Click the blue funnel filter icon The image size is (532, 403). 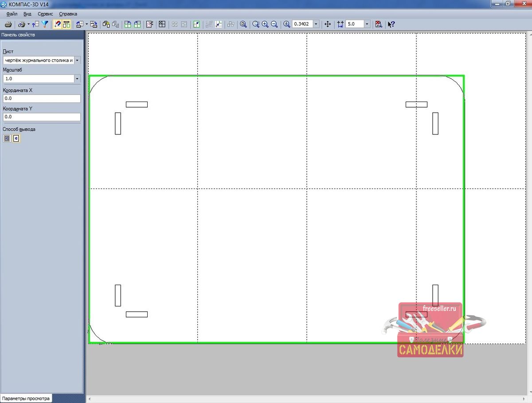coord(45,24)
